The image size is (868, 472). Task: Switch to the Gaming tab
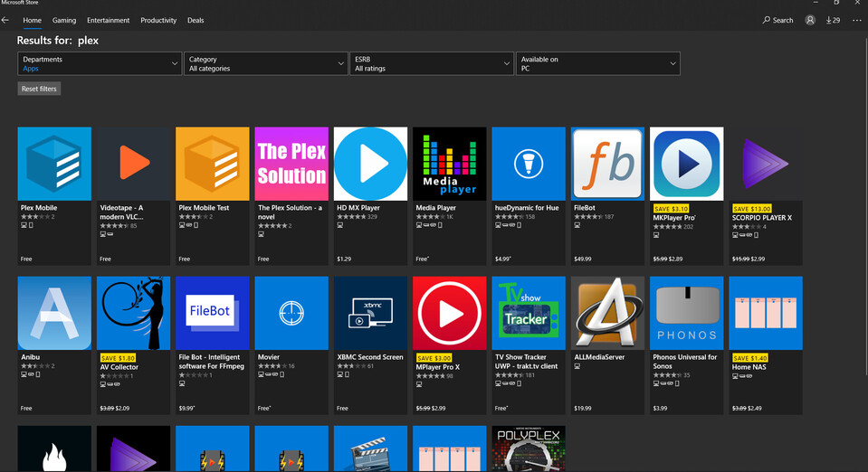click(x=64, y=20)
